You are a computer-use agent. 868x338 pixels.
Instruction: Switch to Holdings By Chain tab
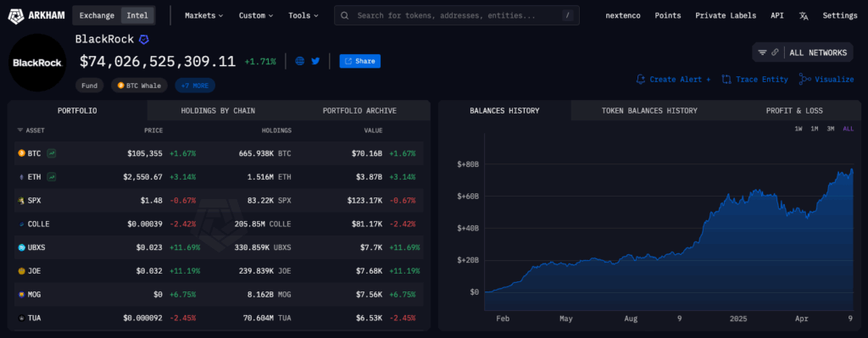click(218, 111)
